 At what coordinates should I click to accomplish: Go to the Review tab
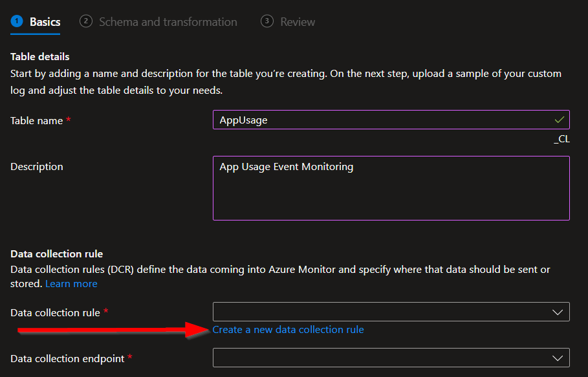click(x=298, y=22)
